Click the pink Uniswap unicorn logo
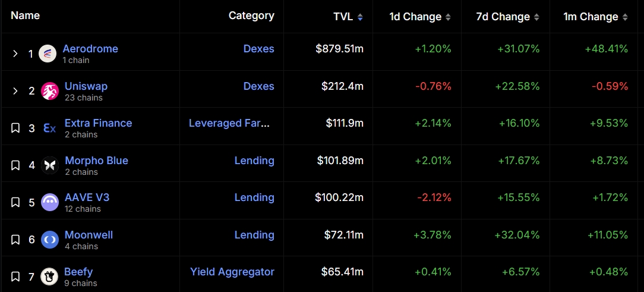Viewport: 644px width, 292px height. pos(50,91)
